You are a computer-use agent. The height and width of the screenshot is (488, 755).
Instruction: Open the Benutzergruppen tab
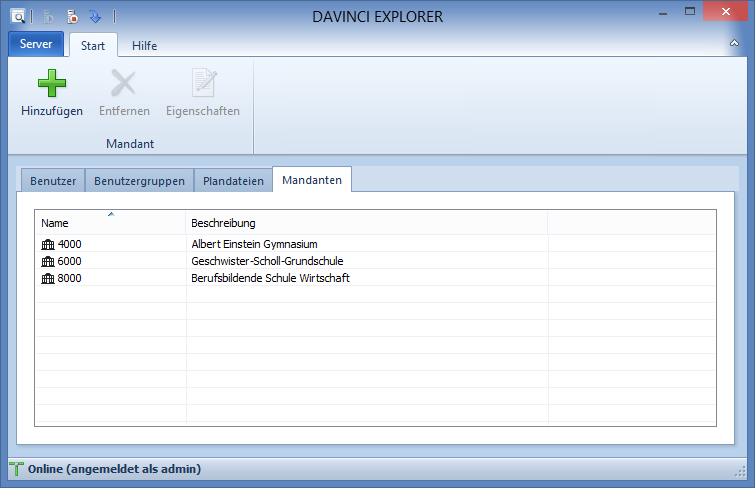pyautogui.click(x=139, y=181)
